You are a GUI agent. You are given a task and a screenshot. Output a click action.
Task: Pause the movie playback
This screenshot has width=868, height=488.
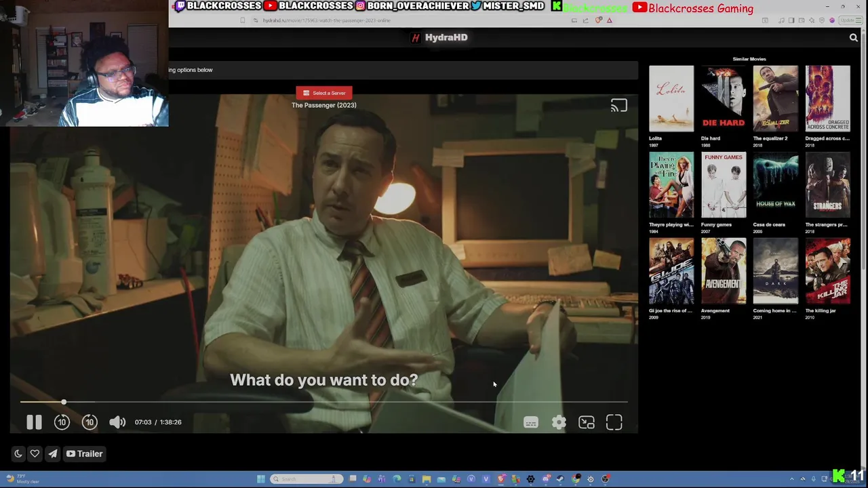click(34, 422)
